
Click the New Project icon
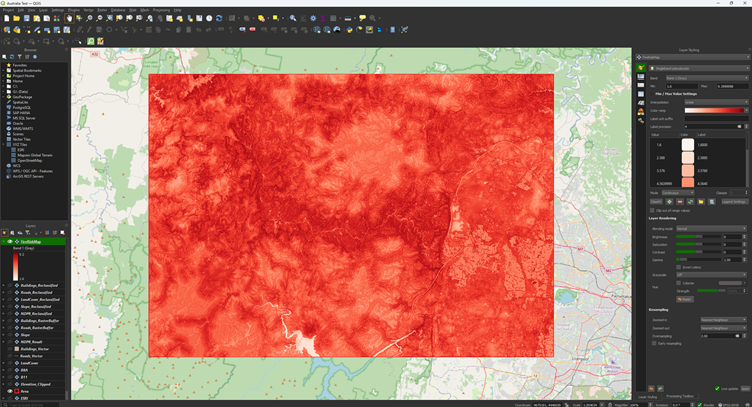[5, 18]
